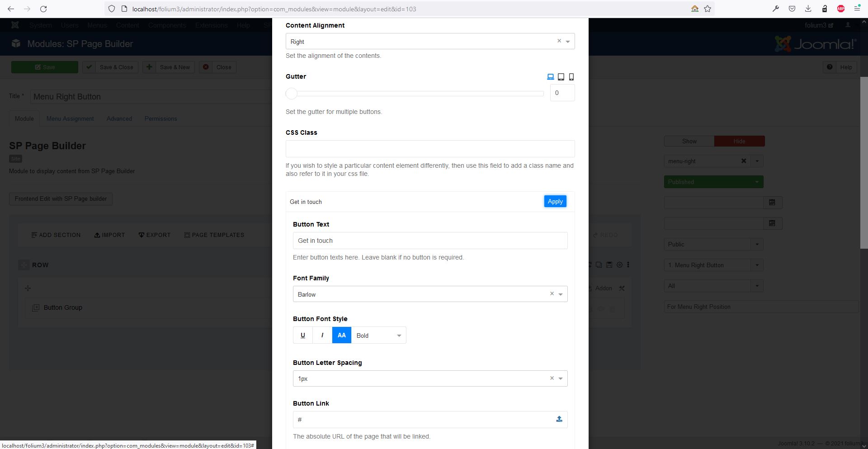The height and width of the screenshot is (449, 868).
Task: Save page to Pocket
Action: 792,9
